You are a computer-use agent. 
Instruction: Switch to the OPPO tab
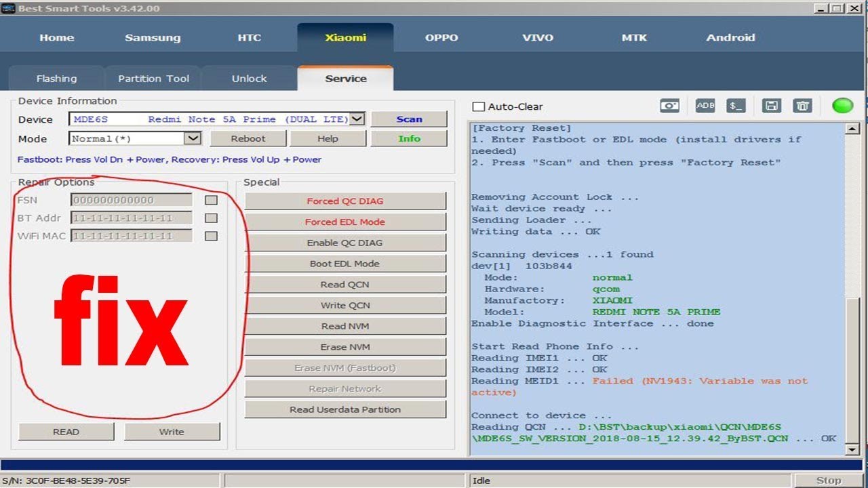coord(441,37)
